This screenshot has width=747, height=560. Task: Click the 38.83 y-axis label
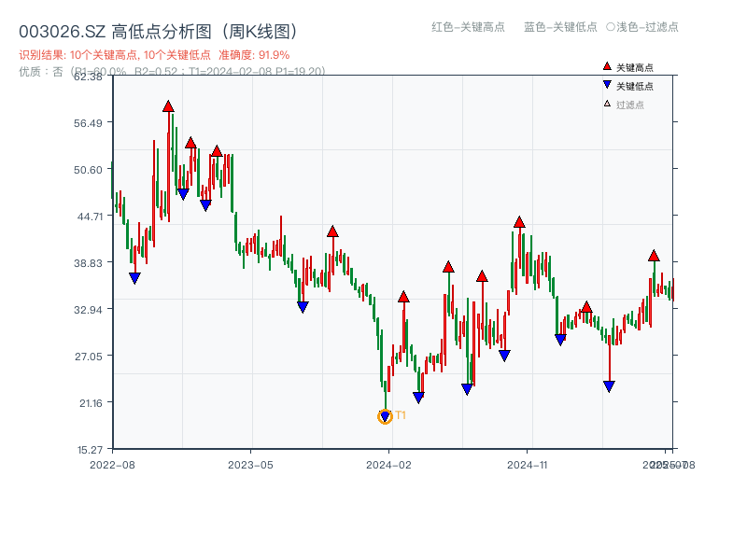(88, 263)
